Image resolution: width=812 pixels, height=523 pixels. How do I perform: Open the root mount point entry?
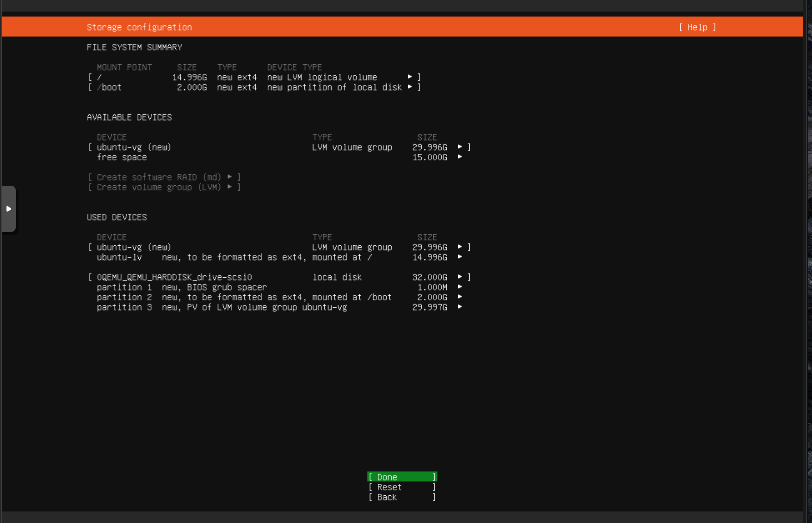coord(253,77)
